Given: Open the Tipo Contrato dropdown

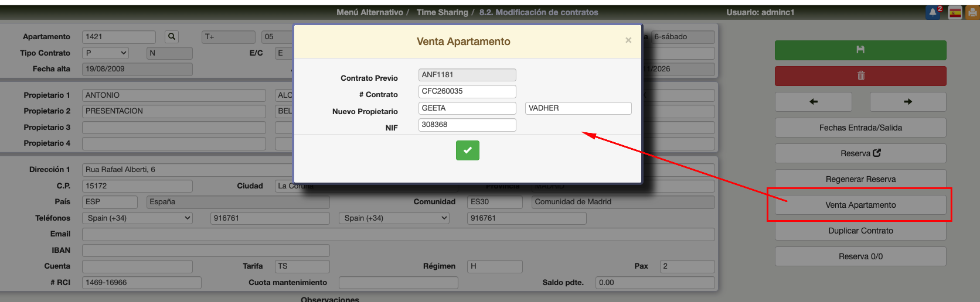Looking at the screenshot, I should 106,53.
